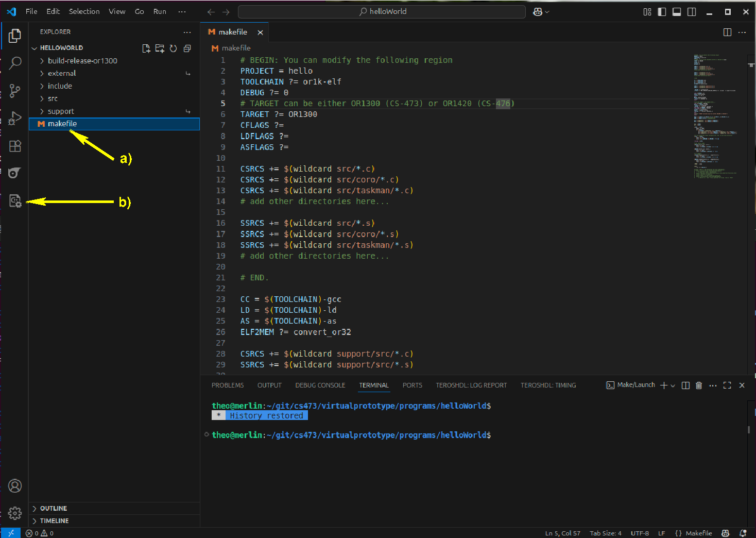Open the Go menu
756x538 pixels.
pos(139,11)
